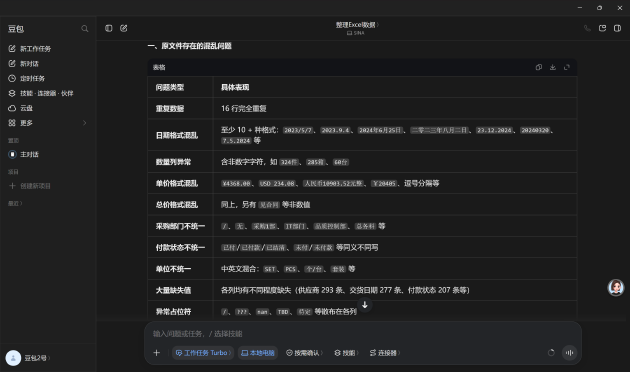Viewport: 630px width, 372px height.
Task: Click the SET code sample
Action: point(270,269)
